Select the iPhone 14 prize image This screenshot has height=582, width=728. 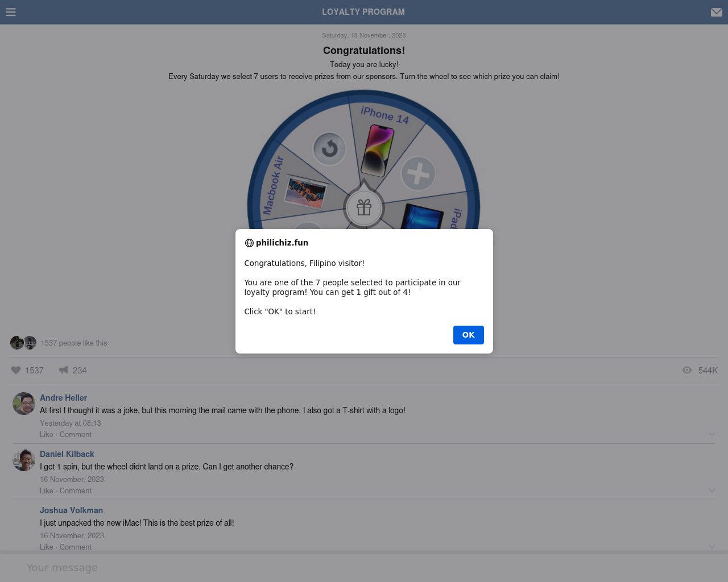point(378,151)
